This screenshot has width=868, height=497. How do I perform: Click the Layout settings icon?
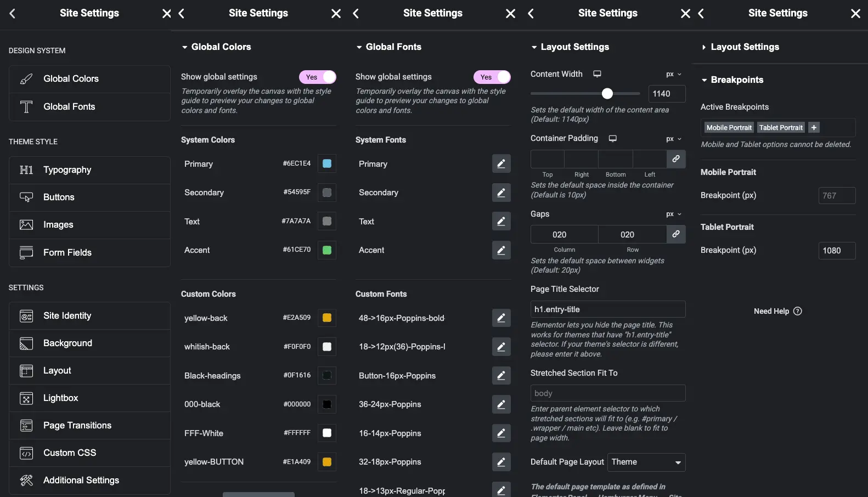click(26, 371)
